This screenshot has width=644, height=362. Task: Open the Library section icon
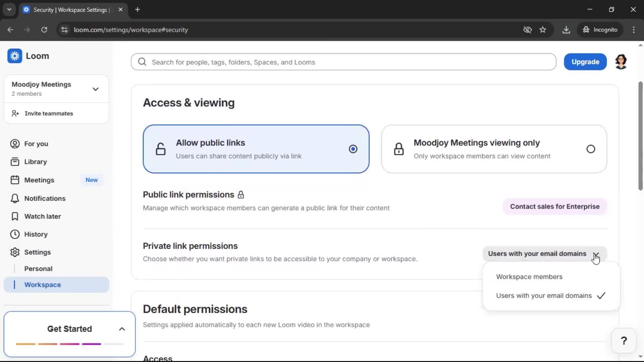[x=14, y=161]
